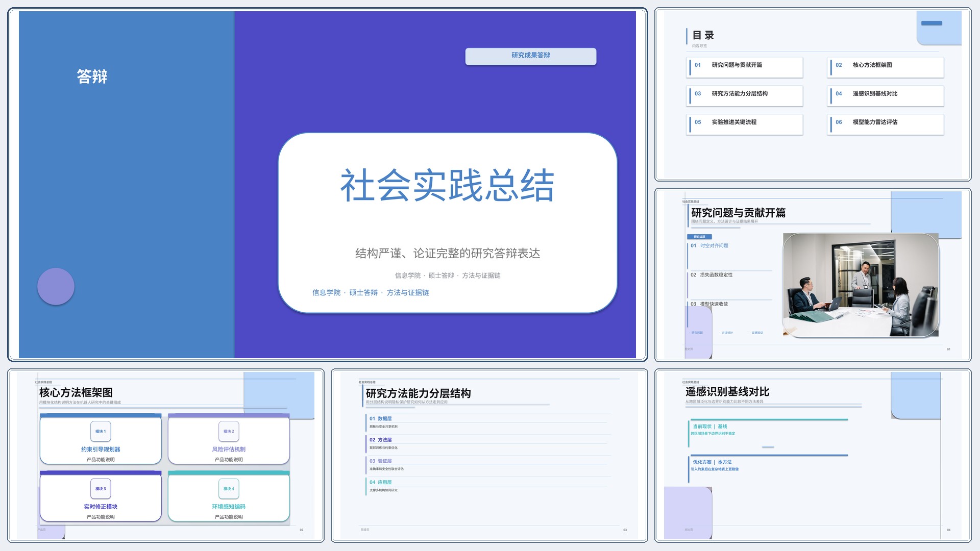The height and width of the screenshot is (551, 980).
Task: Click contents item 06 模型能力雷达评估
Action: click(886, 124)
